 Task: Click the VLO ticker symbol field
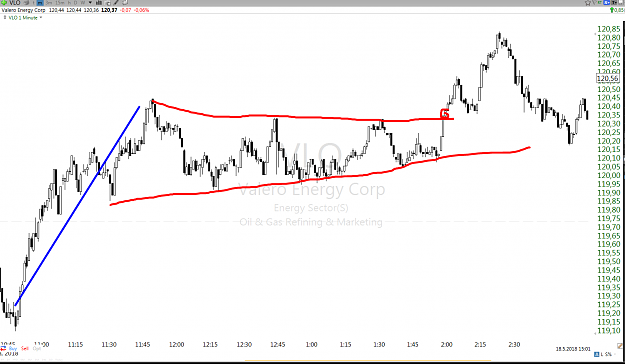point(14,2)
